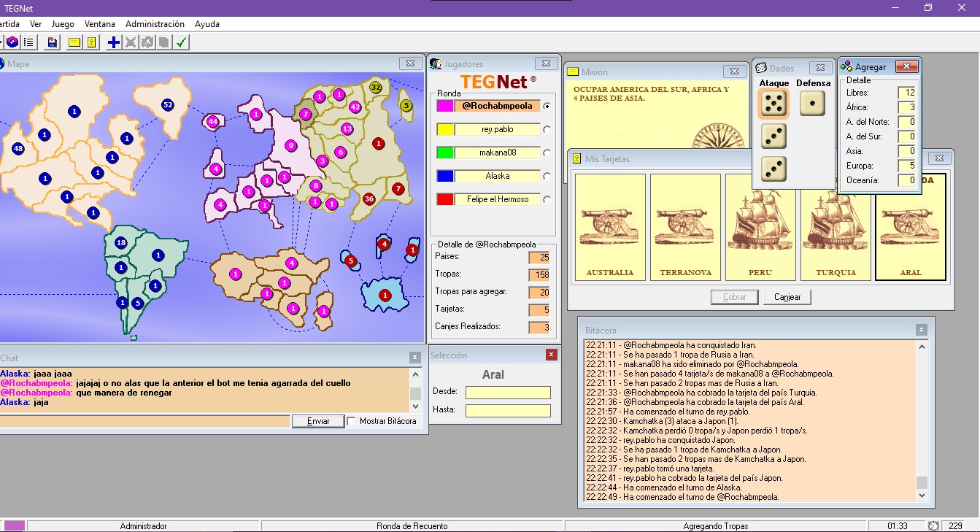980x532 pixels.
Task: Select radio button for Felipe el Hermoso
Action: 547,199
